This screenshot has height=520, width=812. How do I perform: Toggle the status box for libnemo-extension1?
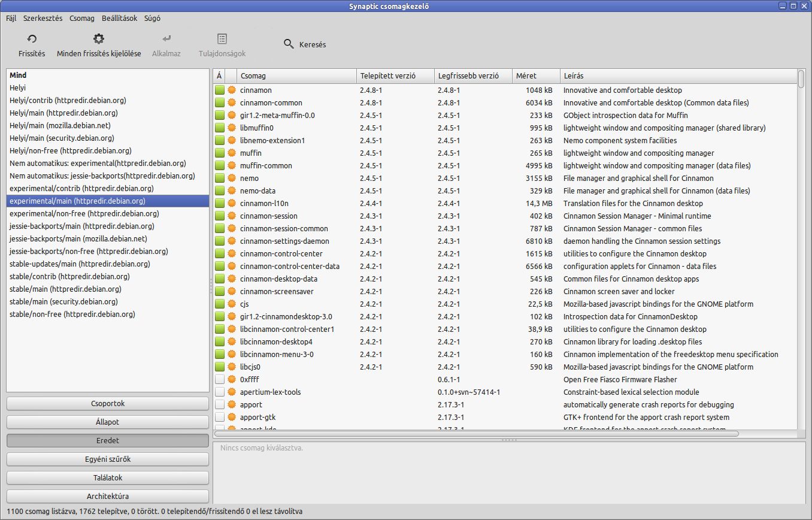(x=220, y=140)
